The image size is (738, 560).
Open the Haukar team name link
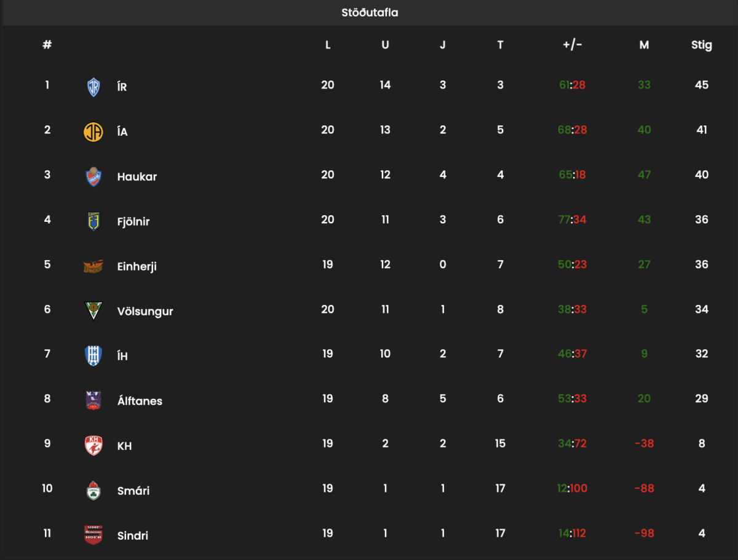point(137,177)
